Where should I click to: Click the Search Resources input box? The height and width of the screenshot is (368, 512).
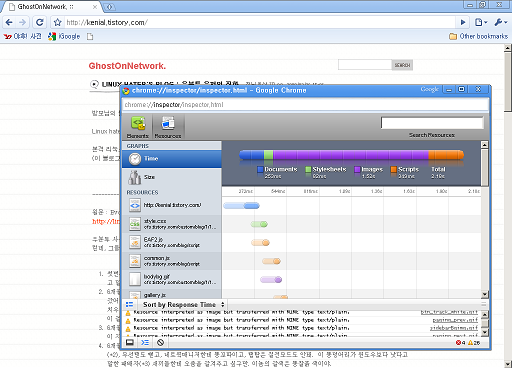pyautogui.click(x=432, y=123)
